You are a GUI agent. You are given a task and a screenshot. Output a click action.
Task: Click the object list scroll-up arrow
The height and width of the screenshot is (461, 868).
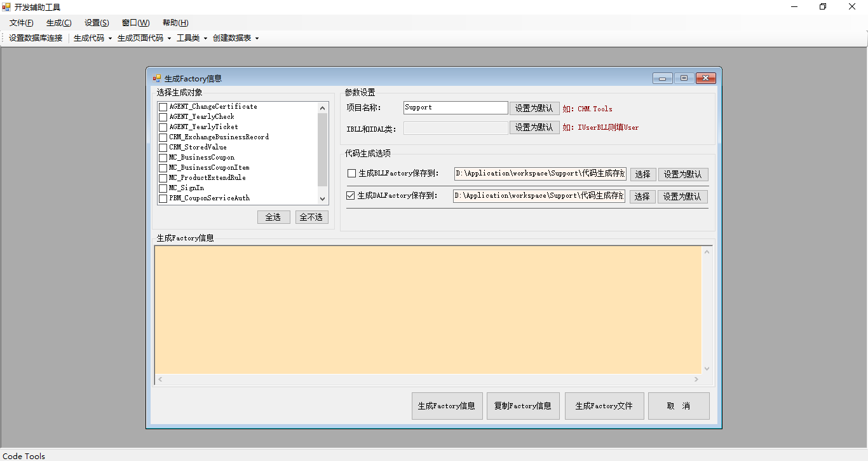tap(322, 107)
